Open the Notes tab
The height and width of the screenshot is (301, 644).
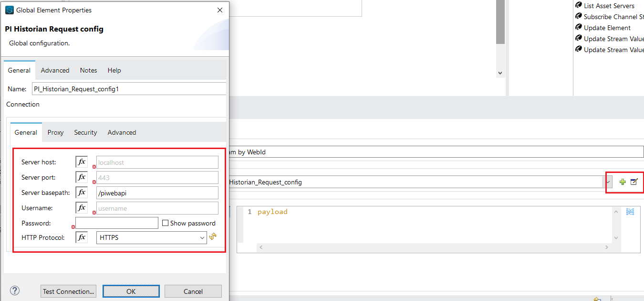pyautogui.click(x=88, y=70)
